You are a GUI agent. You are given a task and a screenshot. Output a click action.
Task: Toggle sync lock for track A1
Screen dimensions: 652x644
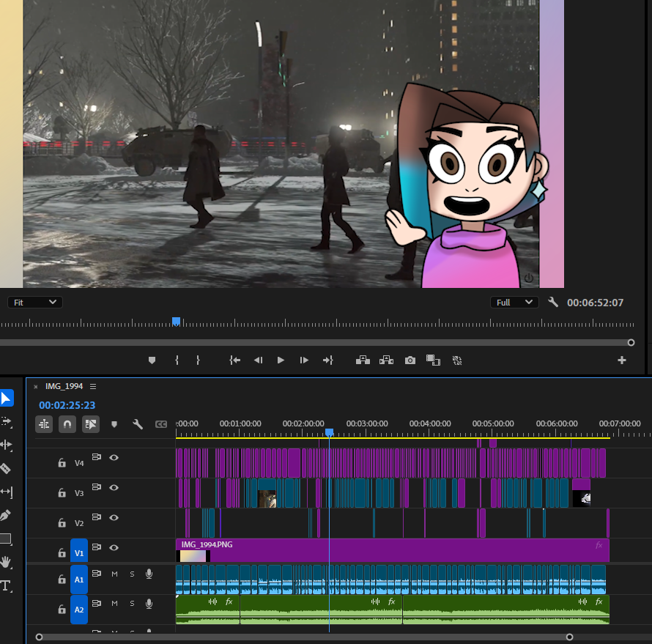pos(97,574)
